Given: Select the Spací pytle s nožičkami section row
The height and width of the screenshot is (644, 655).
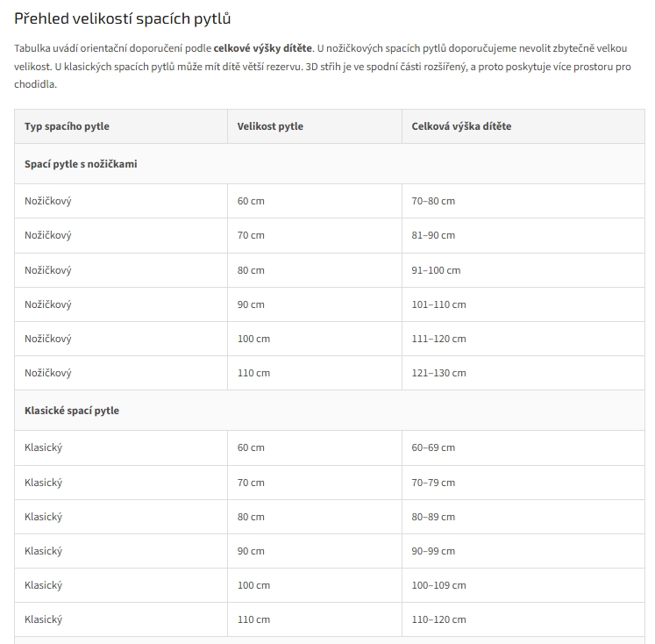Looking at the screenshot, I should click(330, 164).
